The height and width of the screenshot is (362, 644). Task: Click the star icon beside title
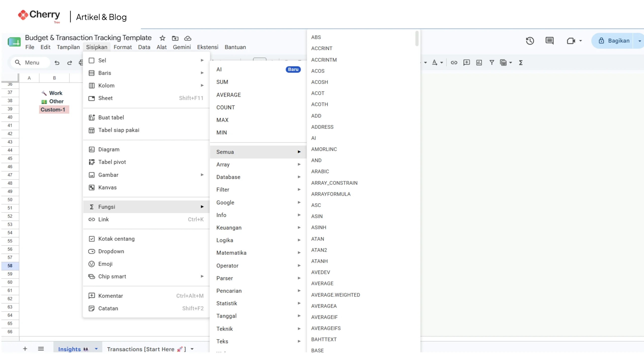click(163, 38)
